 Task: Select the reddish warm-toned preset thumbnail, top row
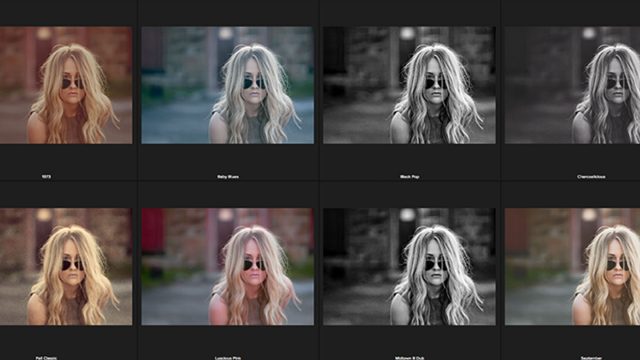[x=66, y=85]
